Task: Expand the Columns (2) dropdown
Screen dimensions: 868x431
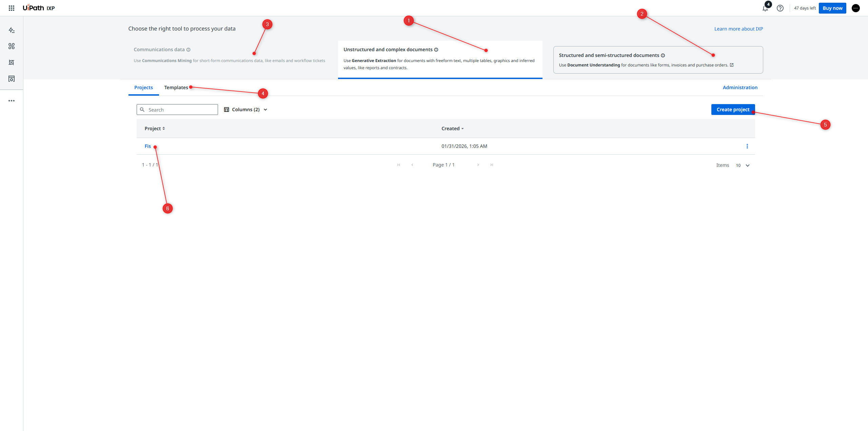Action: [246, 110]
